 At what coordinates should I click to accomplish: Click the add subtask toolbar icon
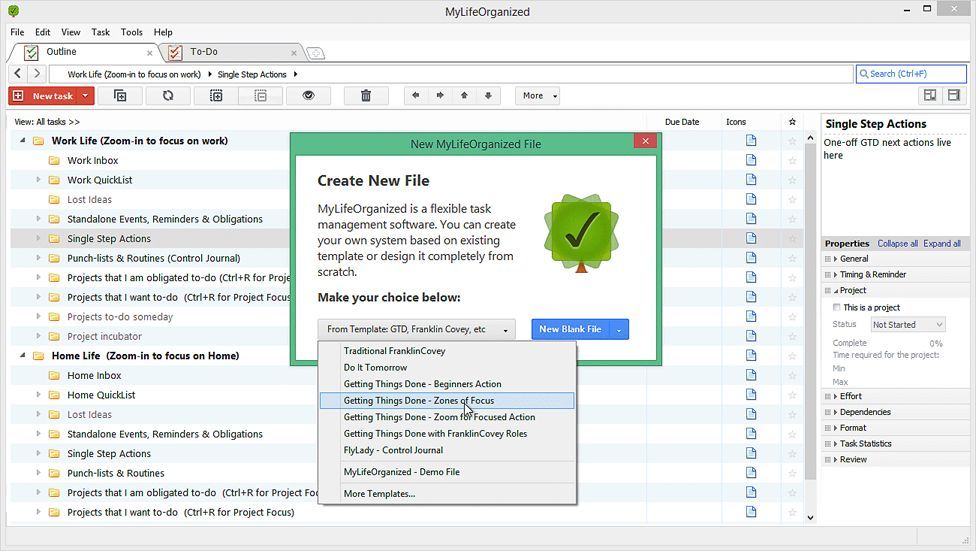(x=120, y=96)
